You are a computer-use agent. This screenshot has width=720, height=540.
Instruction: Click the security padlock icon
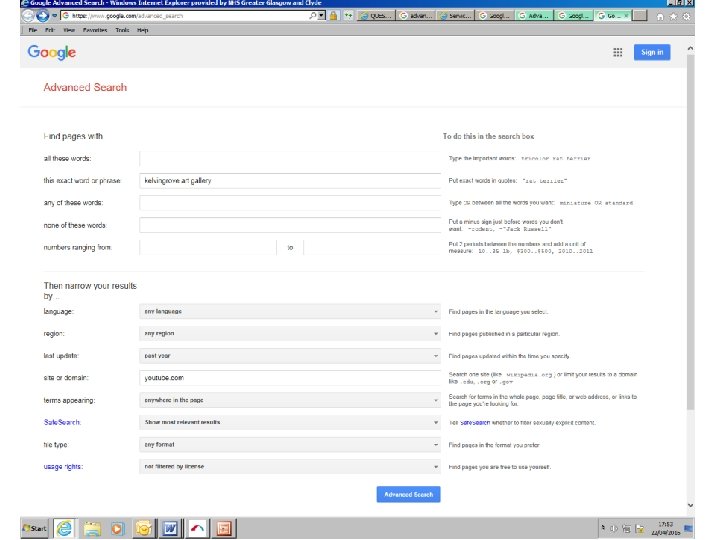[x=333, y=16]
